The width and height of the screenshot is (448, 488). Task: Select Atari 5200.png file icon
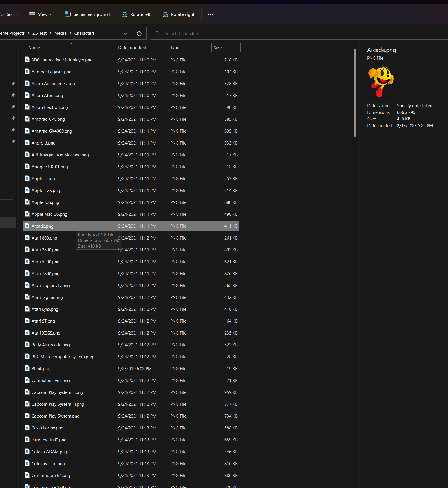pyautogui.click(x=27, y=262)
